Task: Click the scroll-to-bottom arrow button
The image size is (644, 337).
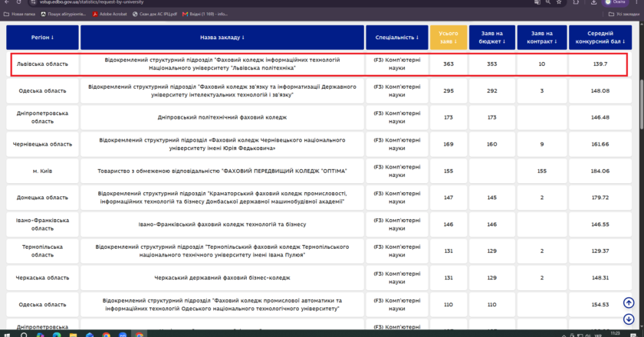Action: (629, 319)
